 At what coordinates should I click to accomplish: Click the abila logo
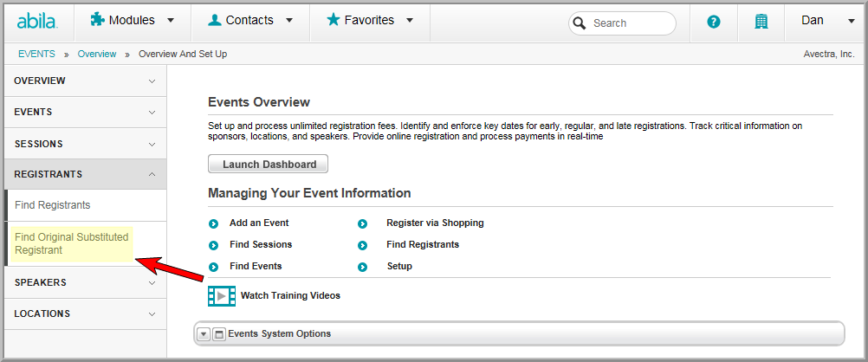(37, 21)
